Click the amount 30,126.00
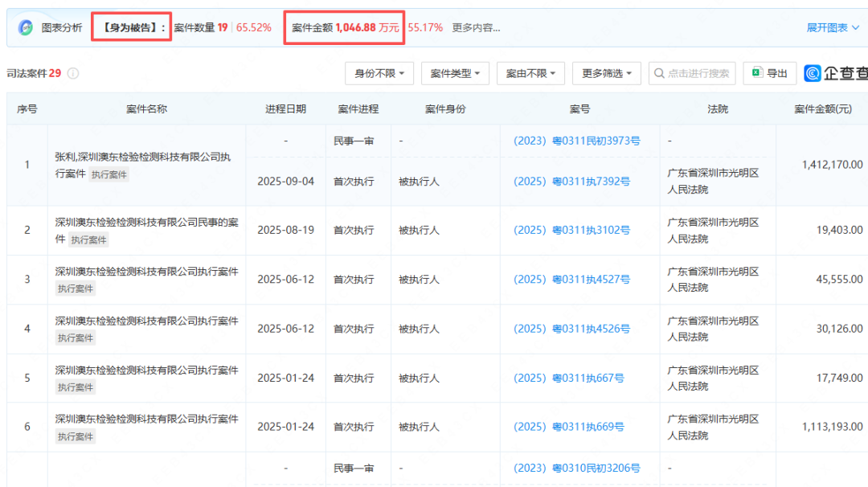The height and width of the screenshot is (487, 868). tap(839, 329)
